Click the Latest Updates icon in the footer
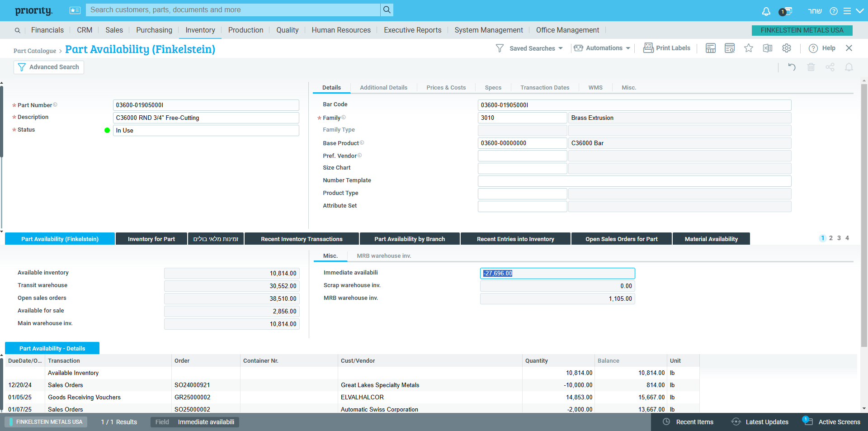 pyautogui.click(x=736, y=422)
